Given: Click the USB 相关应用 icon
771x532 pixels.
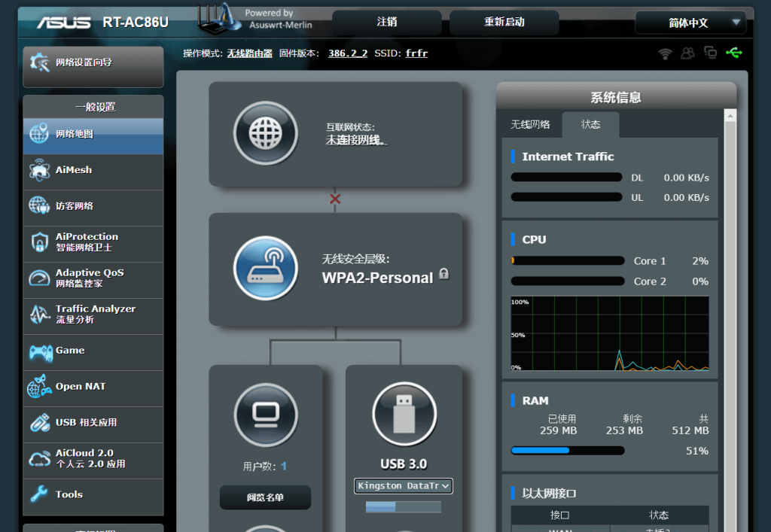Looking at the screenshot, I should click(39, 423).
